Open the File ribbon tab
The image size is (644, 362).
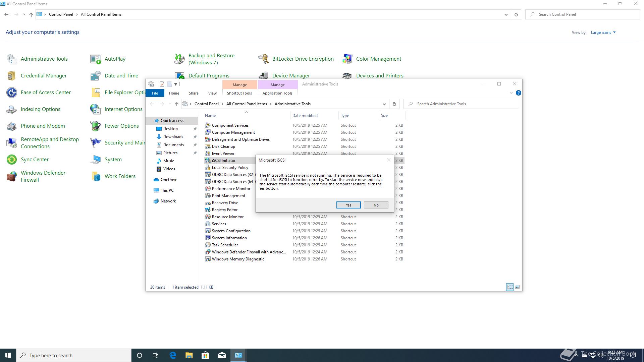coord(155,93)
